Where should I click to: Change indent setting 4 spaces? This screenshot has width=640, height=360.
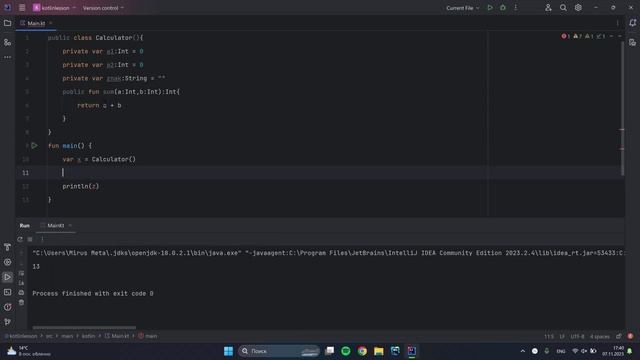point(600,337)
